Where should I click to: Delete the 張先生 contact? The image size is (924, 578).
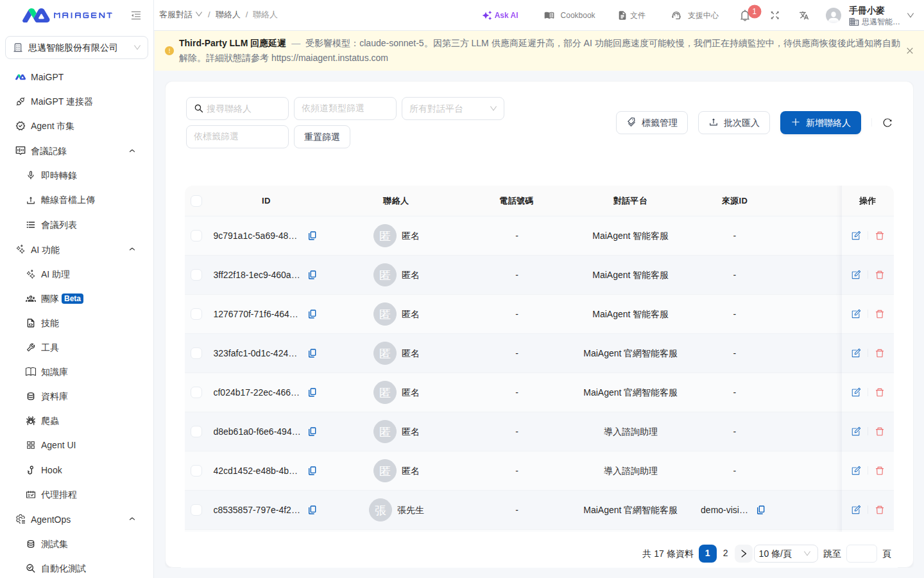(880, 510)
